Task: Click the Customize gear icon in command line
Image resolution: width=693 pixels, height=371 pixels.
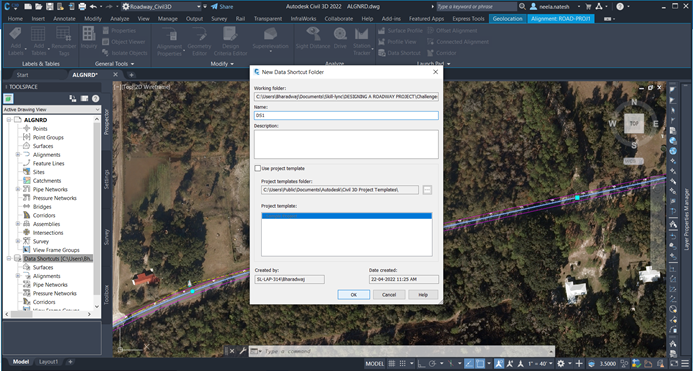Action: (243, 351)
